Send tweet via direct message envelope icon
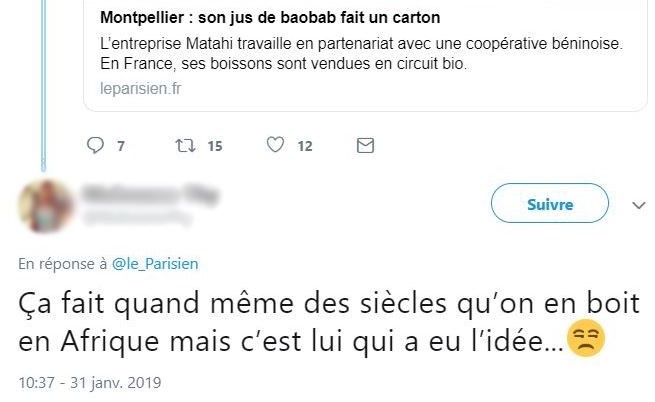 (x=366, y=146)
